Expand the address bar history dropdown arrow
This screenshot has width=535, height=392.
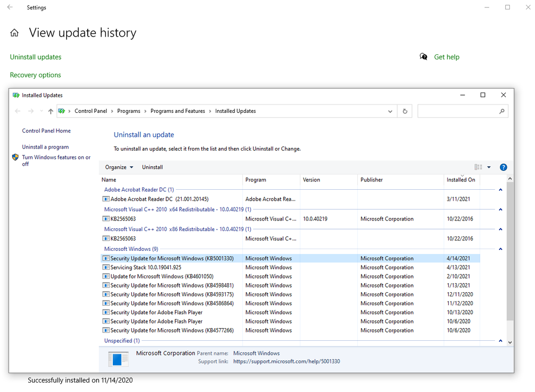(x=390, y=111)
